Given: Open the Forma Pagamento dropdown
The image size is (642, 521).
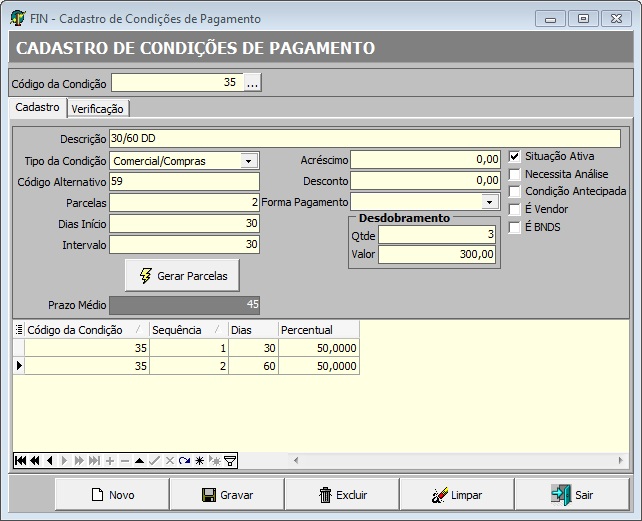Looking at the screenshot, I should tap(489, 202).
